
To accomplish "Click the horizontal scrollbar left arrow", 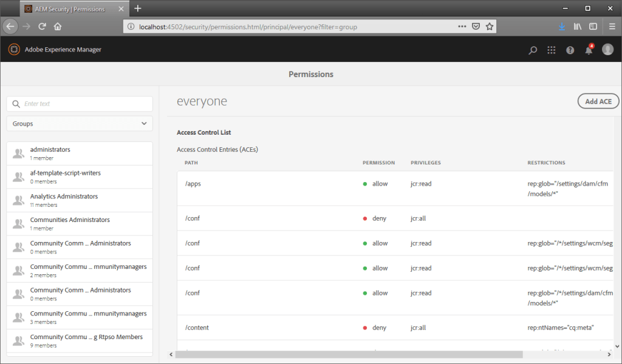I will [171, 354].
